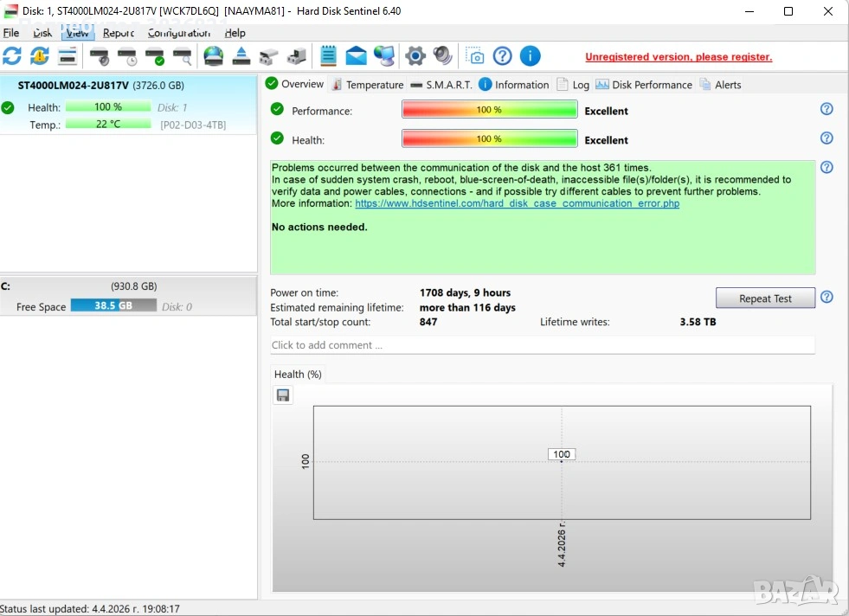The image size is (849, 616).
Task: Save the health graph using floppy icon
Action: pos(283,395)
